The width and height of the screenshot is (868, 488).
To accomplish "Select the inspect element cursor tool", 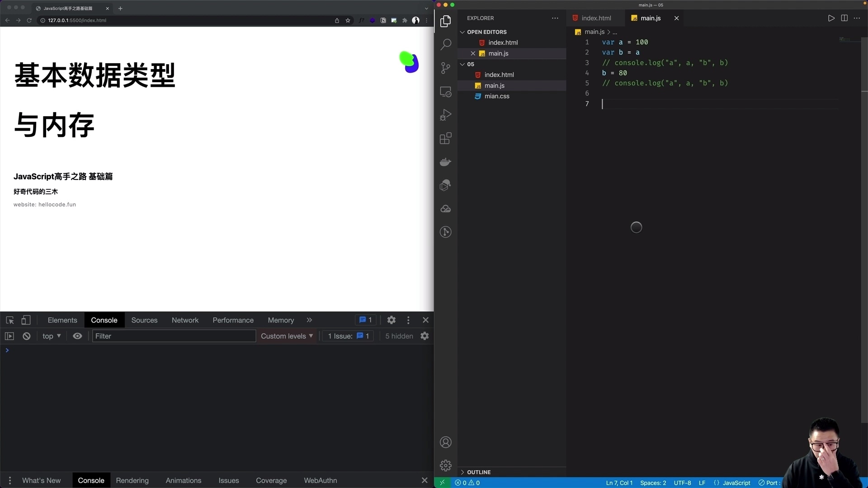I will 9,320.
